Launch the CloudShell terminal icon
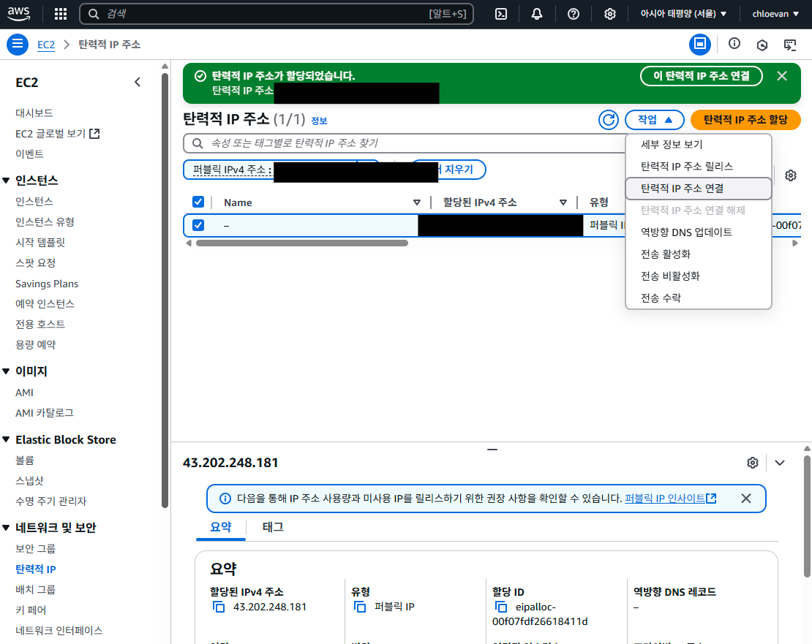Viewport: 812px width, 644px height. tap(501, 14)
